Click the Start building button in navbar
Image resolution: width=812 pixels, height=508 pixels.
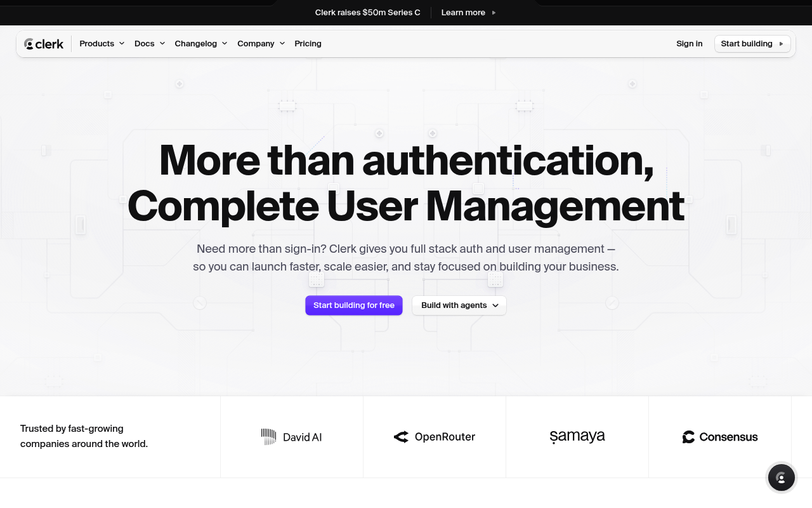click(752, 44)
